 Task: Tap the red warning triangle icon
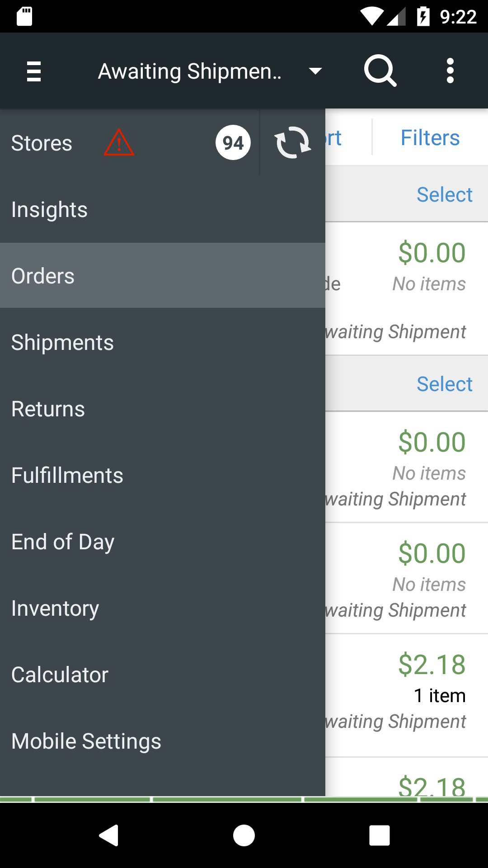coord(119,143)
